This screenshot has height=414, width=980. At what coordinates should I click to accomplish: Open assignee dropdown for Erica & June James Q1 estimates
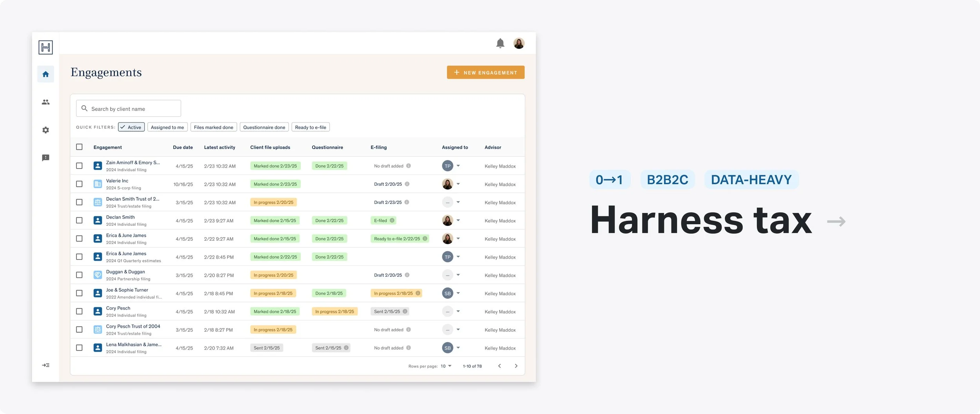click(x=458, y=257)
